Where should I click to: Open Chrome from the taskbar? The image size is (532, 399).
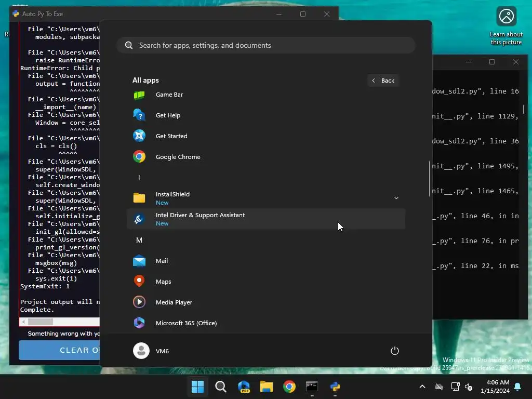pos(289,387)
